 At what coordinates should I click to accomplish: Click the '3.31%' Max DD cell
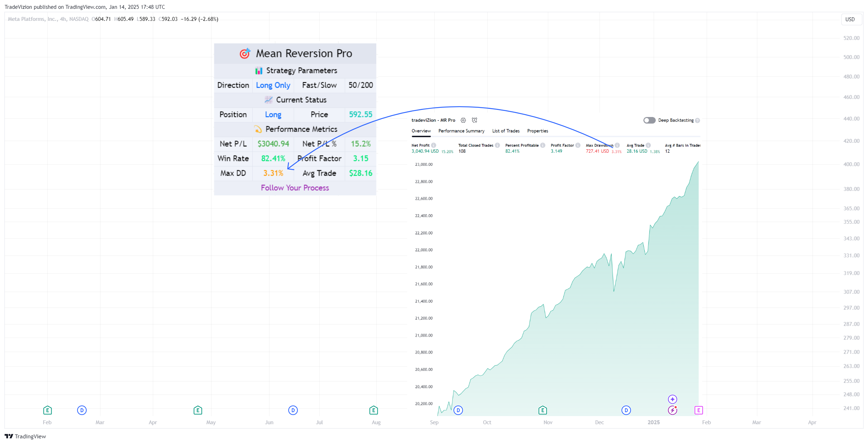coord(273,173)
